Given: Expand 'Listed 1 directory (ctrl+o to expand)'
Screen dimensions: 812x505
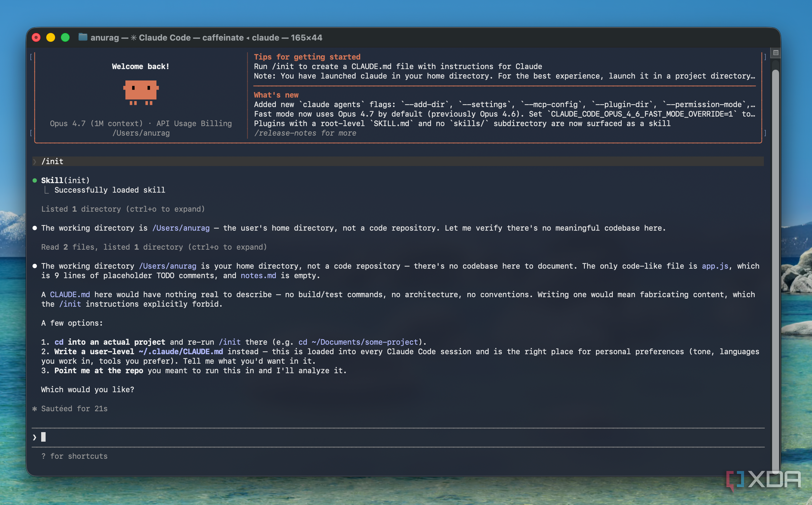Looking at the screenshot, I should click(x=123, y=209).
